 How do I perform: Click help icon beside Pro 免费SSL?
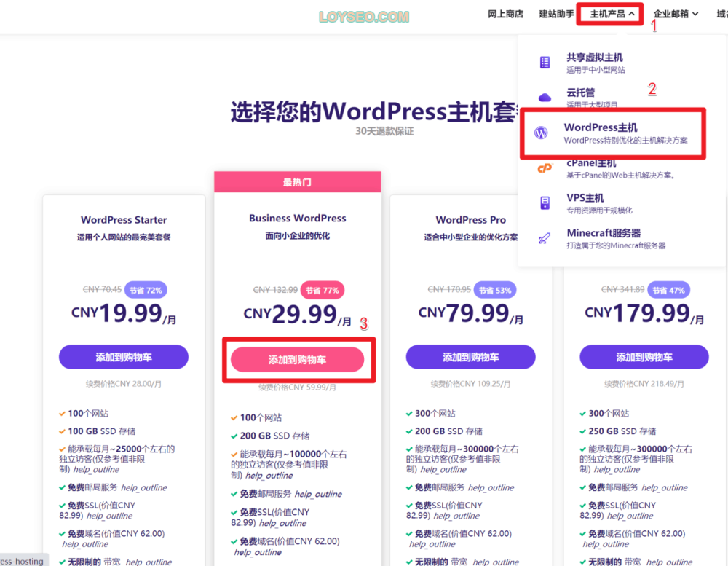(456, 516)
